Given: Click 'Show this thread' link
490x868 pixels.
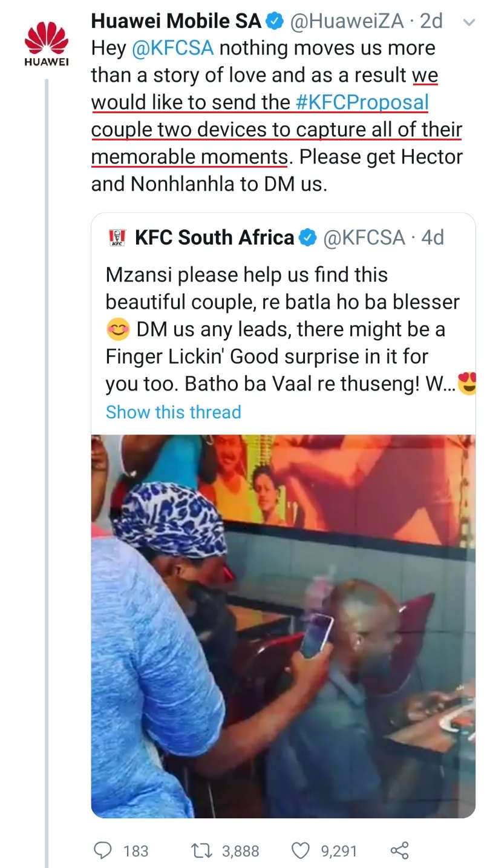Looking at the screenshot, I should click(x=173, y=412).
